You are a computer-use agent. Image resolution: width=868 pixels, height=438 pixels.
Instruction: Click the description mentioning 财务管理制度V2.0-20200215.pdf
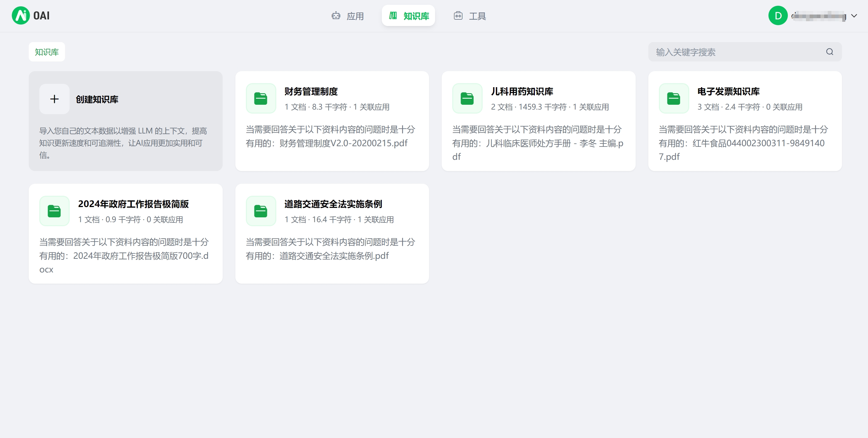331,136
